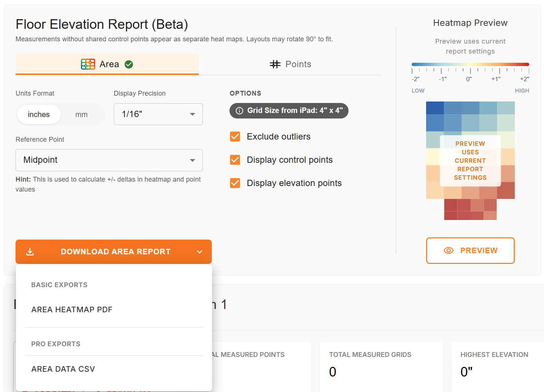Viewport: 544px width, 392px height.
Task: Uncheck Display control points
Action: click(235, 160)
